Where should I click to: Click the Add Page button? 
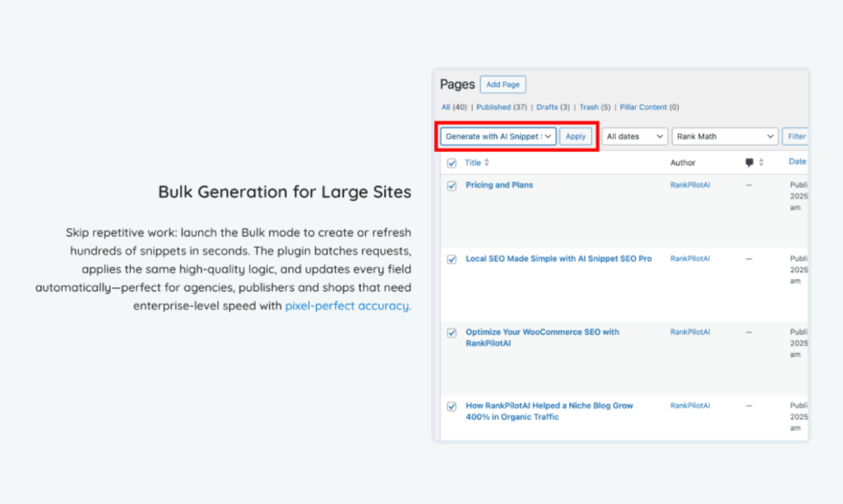(x=502, y=85)
